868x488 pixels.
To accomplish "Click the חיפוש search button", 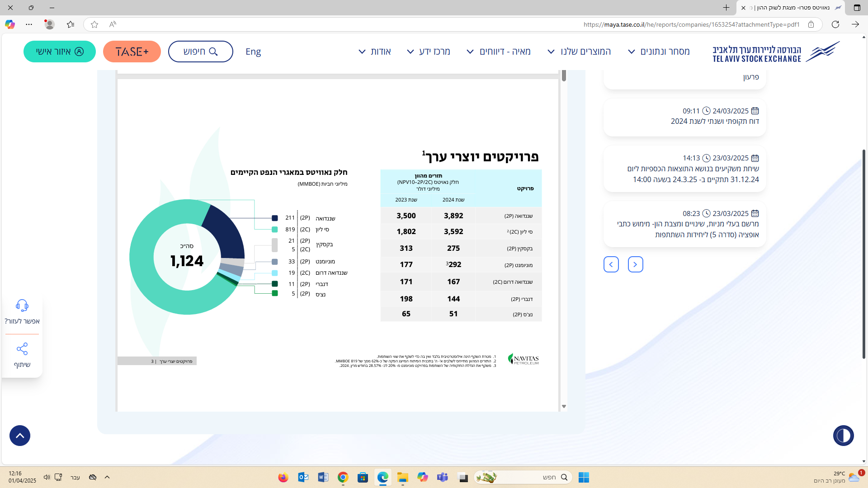I will (x=201, y=52).
